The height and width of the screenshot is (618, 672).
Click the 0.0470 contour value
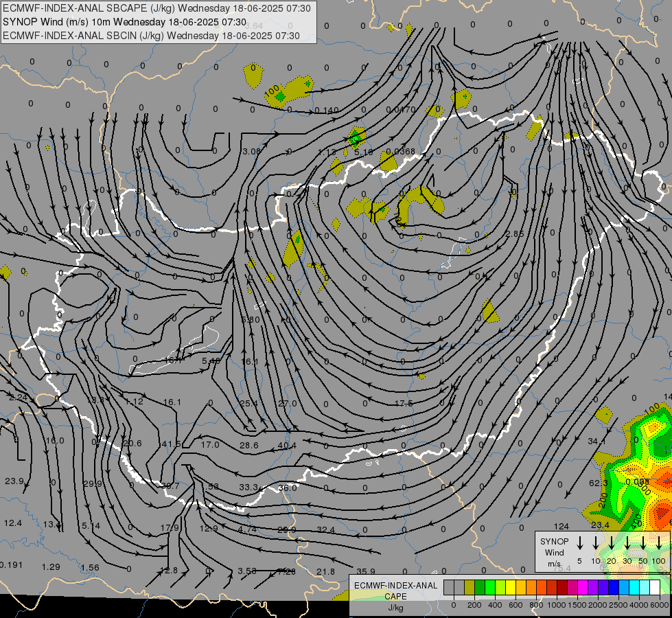(x=401, y=109)
